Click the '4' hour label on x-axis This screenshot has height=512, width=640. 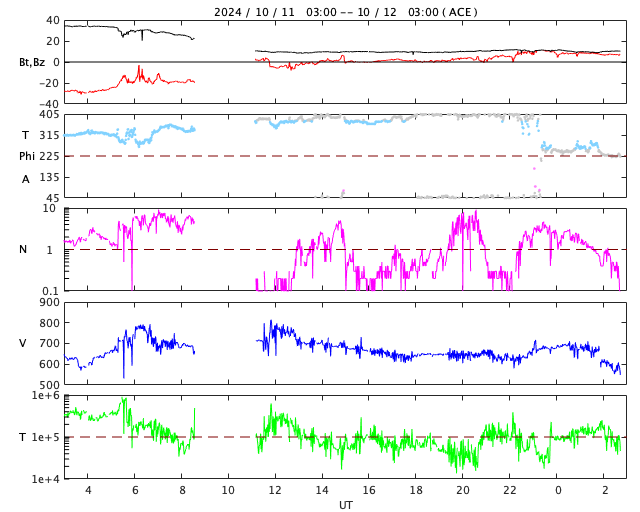click(88, 490)
